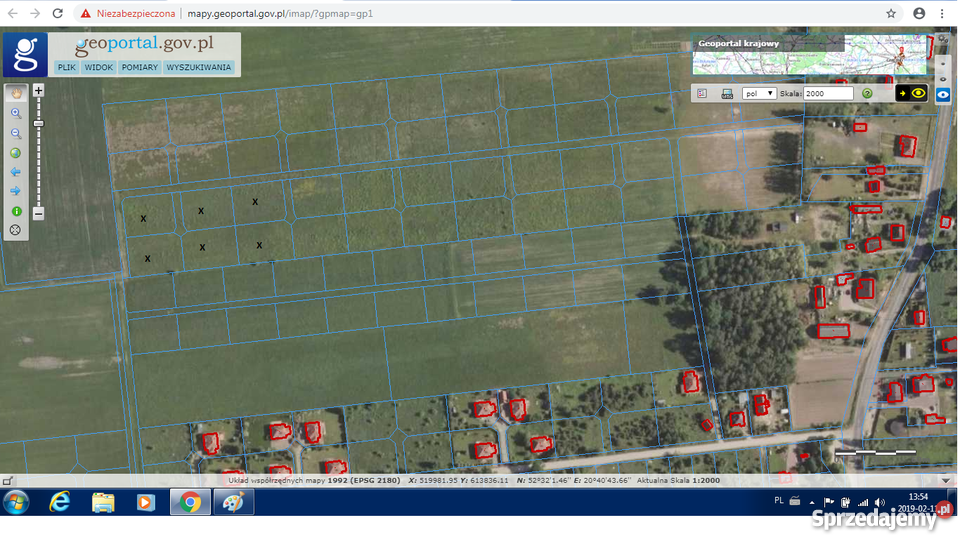Open the PLIK menu
Image resolution: width=960 pixels, height=539 pixels.
(x=66, y=68)
